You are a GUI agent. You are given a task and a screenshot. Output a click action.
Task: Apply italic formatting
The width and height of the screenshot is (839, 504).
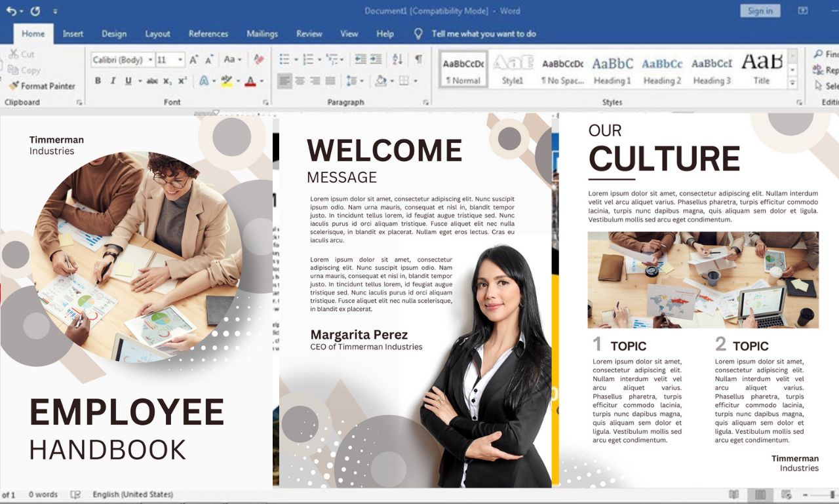click(112, 80)
